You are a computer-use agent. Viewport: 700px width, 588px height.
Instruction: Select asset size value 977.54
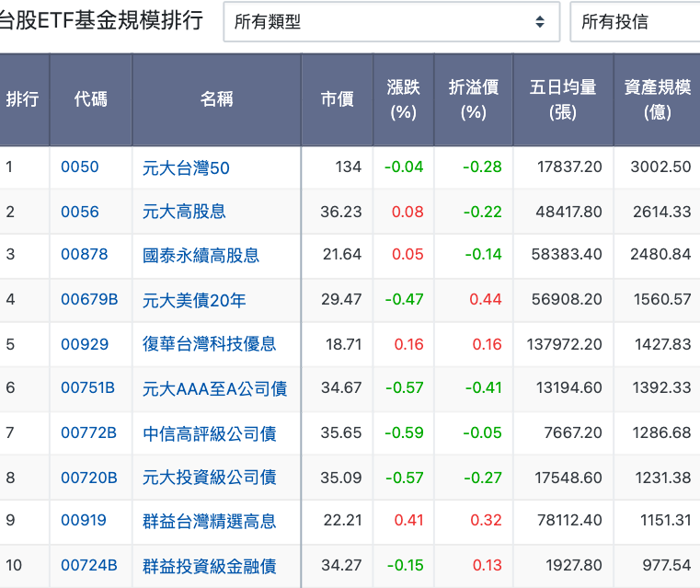667,565
